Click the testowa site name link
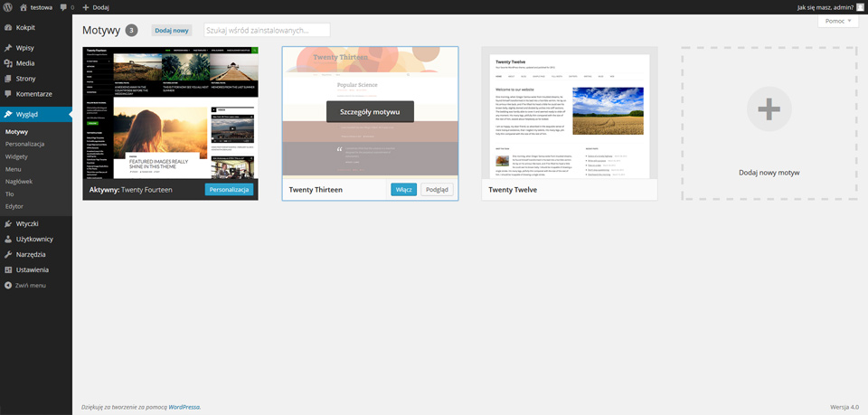This screenshot has width=868, height=415. [x=42, y=7]
